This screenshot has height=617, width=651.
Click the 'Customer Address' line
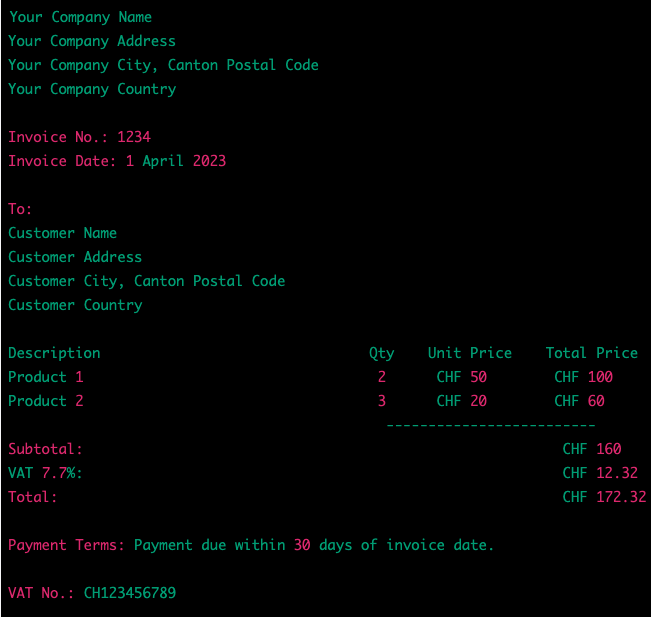[x=75, y=257]
